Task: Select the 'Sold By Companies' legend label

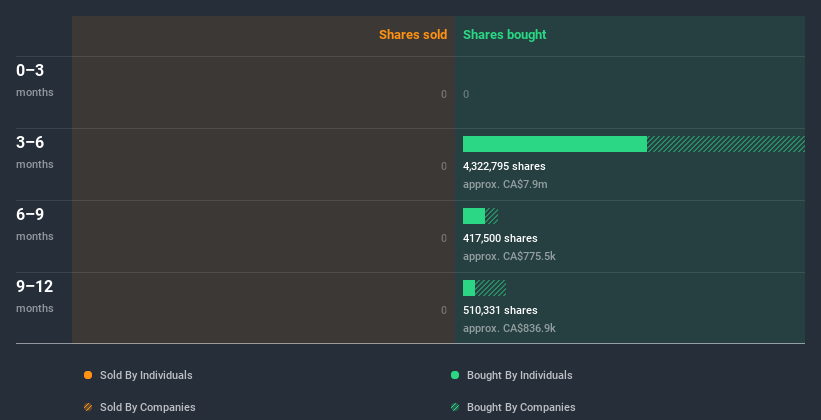Action: (x=148, y=407)
